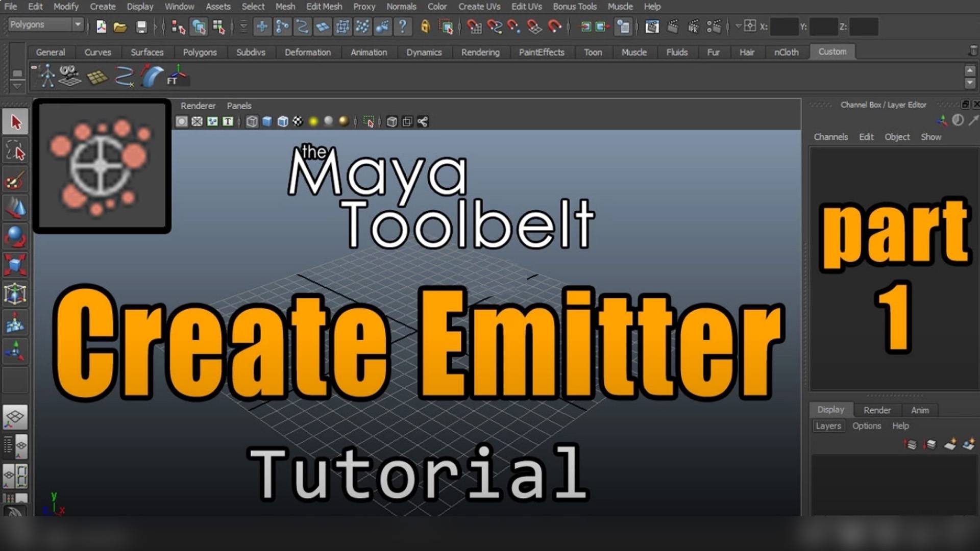
Task: Toggle the surfaces selection mask
Action: [x=322, y=27]
